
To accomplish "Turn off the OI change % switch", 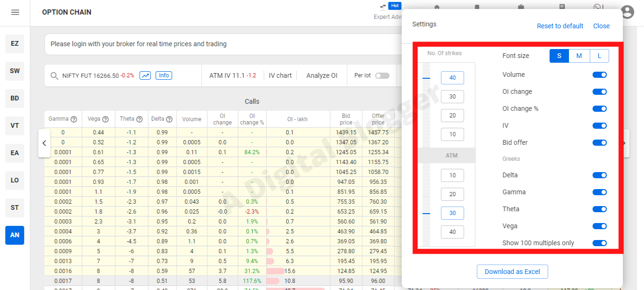I will coord(599,108).
